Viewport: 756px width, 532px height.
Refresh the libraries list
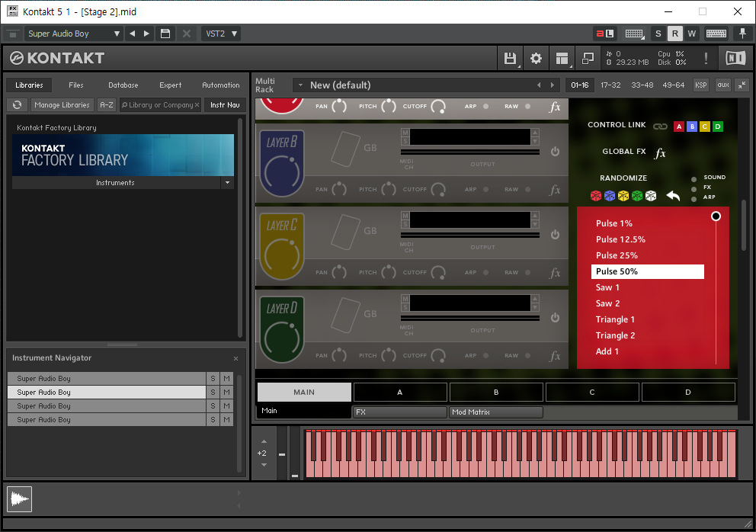coord(18,104)
